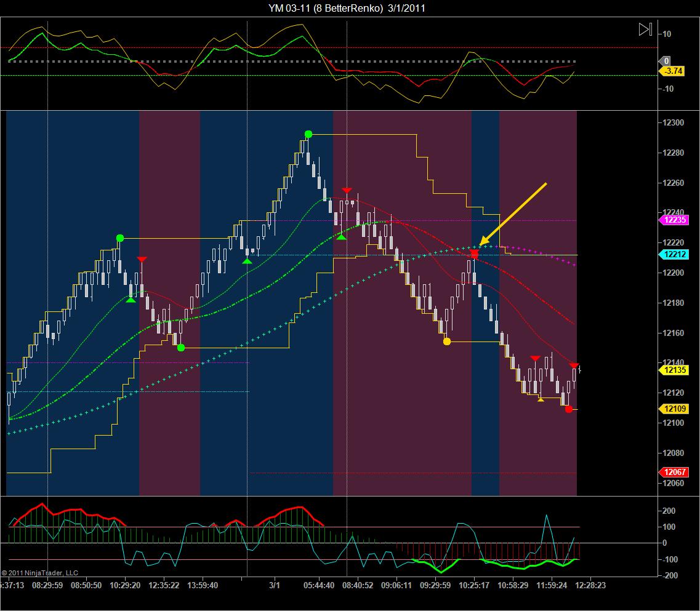This screenshot has width=700, height=611.
Task: Click the green up-triangle signal near 12208
Action: 247,261
